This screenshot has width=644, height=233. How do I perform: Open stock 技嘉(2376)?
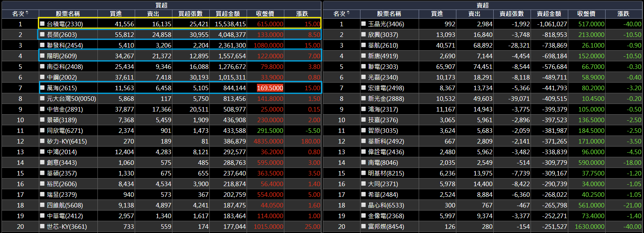point(383,120)
